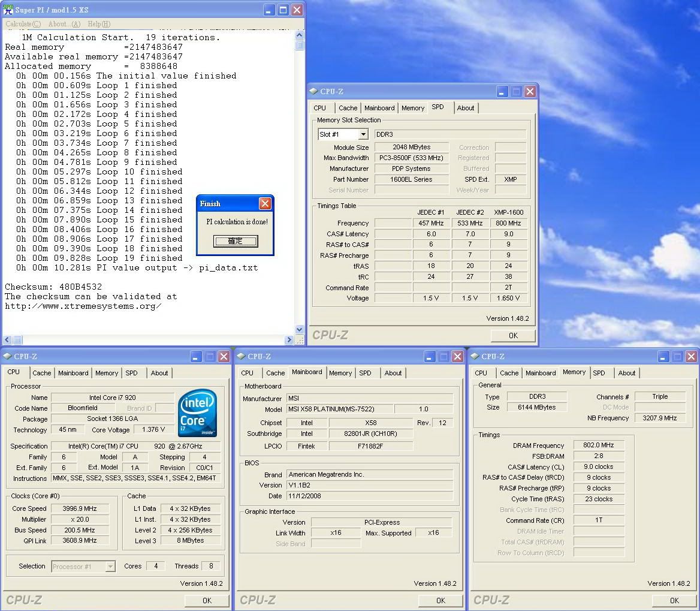Minimize the Super PI window

coord(268,10)
